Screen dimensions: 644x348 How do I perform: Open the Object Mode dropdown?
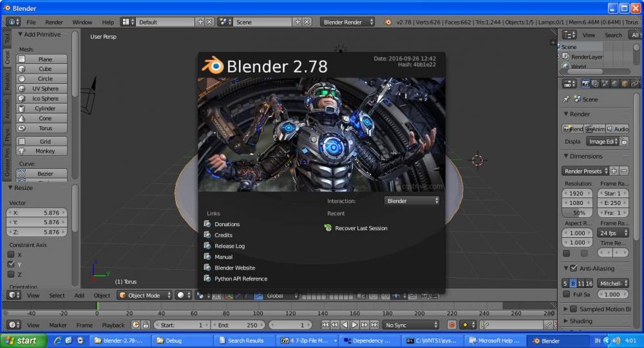[145, 295]
